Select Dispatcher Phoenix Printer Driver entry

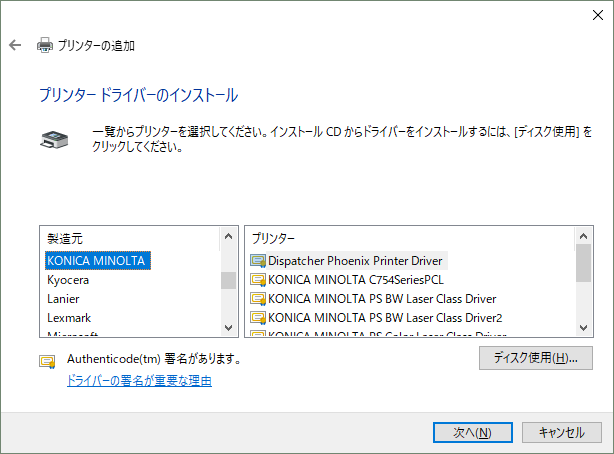click(354, 260)
